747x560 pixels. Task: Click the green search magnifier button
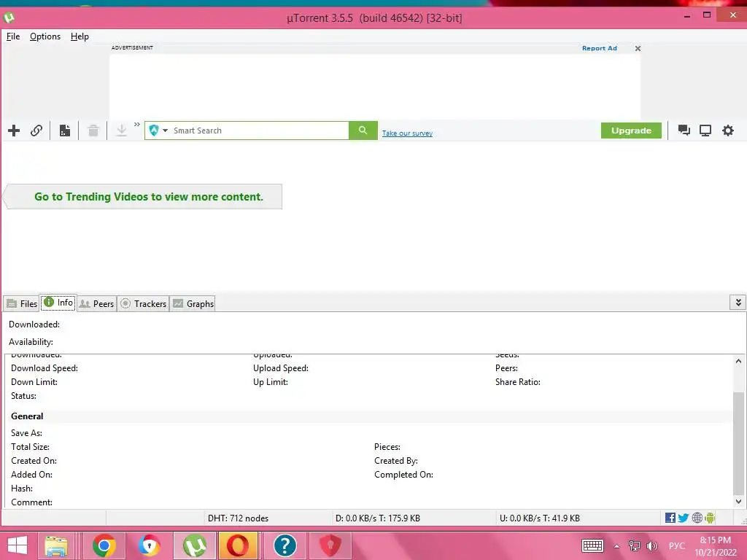[x=363, y=131]
